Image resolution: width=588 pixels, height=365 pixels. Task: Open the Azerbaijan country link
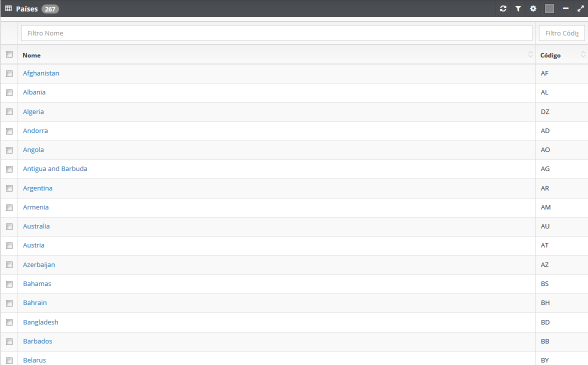coord(39,264)
